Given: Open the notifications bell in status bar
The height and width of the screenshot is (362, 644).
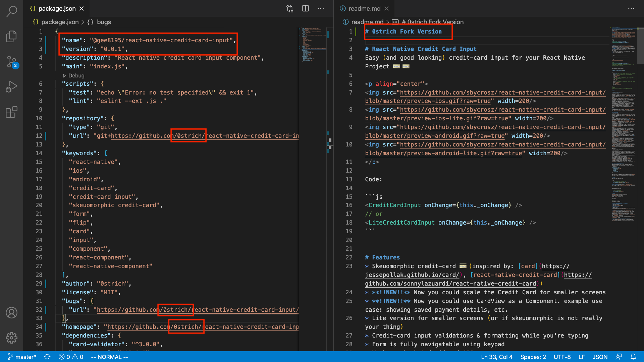Looking at the screenshot, I should tap(633, 357).
